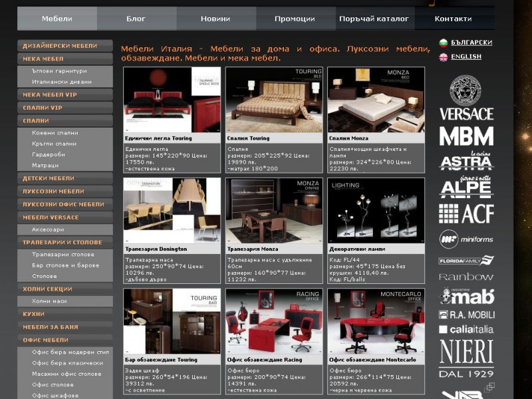Screen dimensions: 532x399
Task: Select Бар столове и барове subcategory
Action: click(65, 265)
